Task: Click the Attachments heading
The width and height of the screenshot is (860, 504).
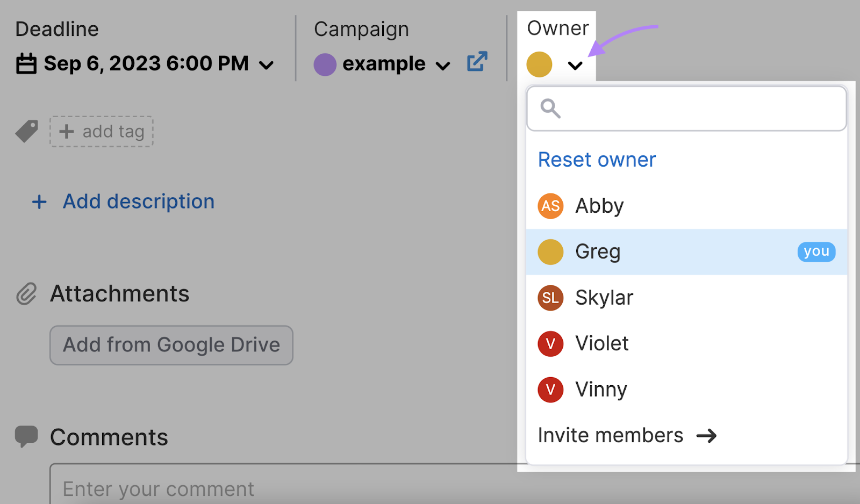Action: point(120,294)
